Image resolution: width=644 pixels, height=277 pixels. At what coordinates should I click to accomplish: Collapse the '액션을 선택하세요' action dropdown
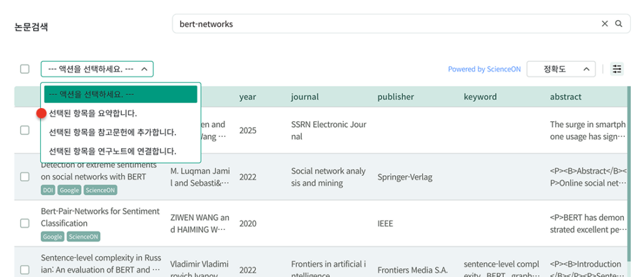pyautogui.click(x=97, y=69)
